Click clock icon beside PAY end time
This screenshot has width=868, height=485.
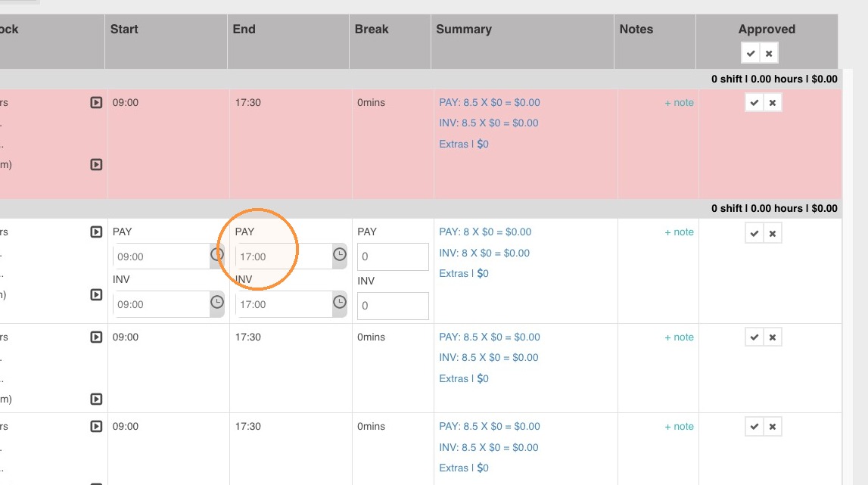(x=339, y=254)
